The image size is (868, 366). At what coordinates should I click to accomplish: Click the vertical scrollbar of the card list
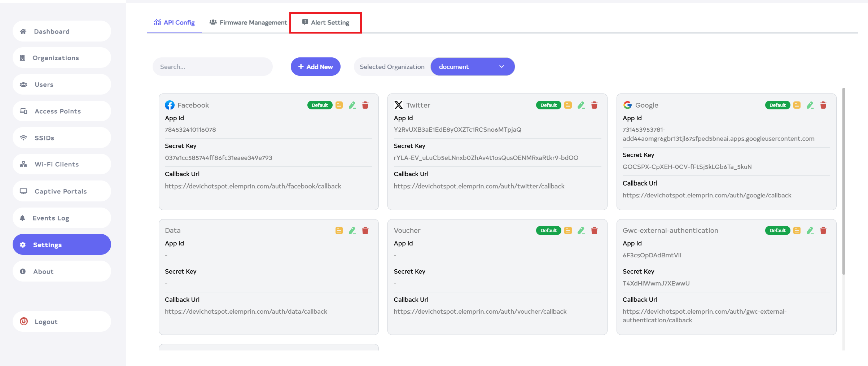click(x=843, y=180)
